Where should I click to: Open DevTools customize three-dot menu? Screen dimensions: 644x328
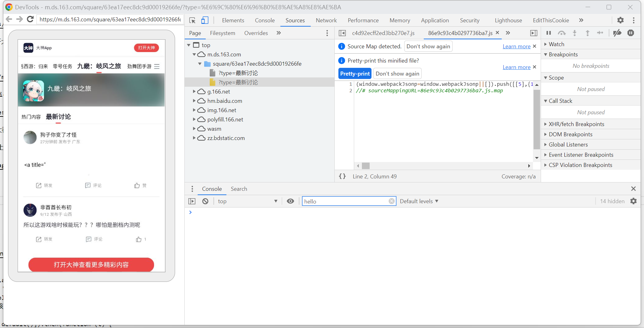point(634,20)
